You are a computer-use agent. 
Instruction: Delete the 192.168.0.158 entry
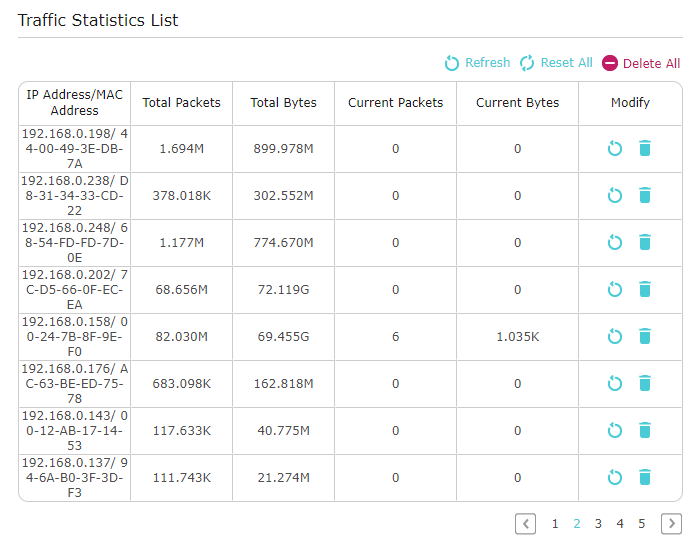(x=645, y=337)
